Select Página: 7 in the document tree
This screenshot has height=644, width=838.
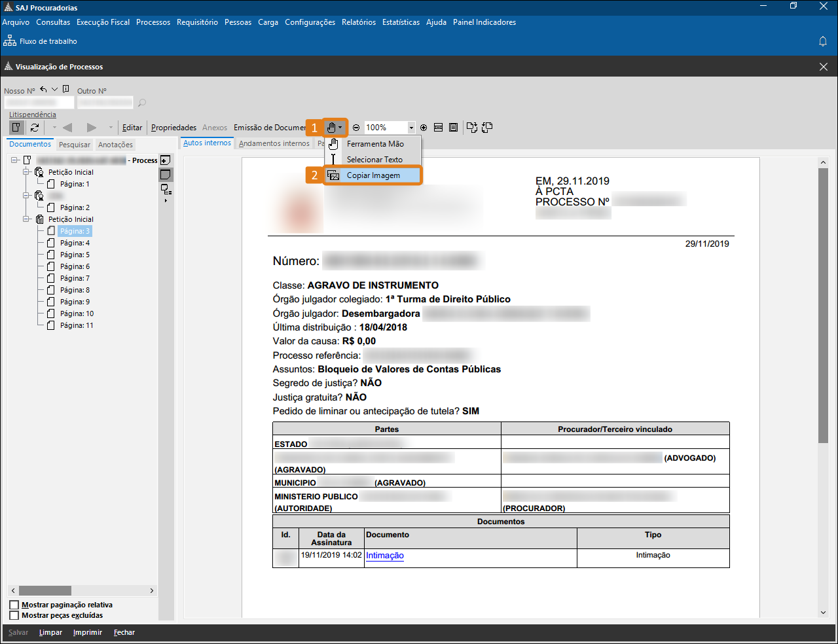click(75, 278)
